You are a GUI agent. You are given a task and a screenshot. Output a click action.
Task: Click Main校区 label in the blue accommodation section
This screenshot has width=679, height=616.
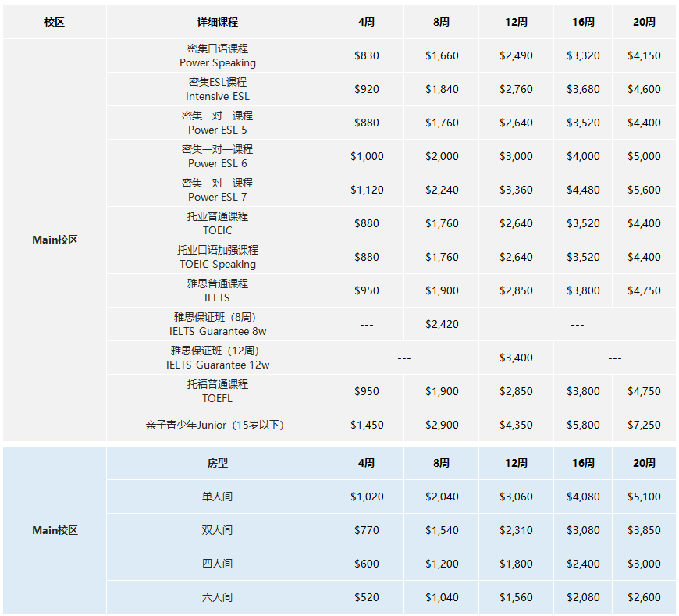pos(55,530)
